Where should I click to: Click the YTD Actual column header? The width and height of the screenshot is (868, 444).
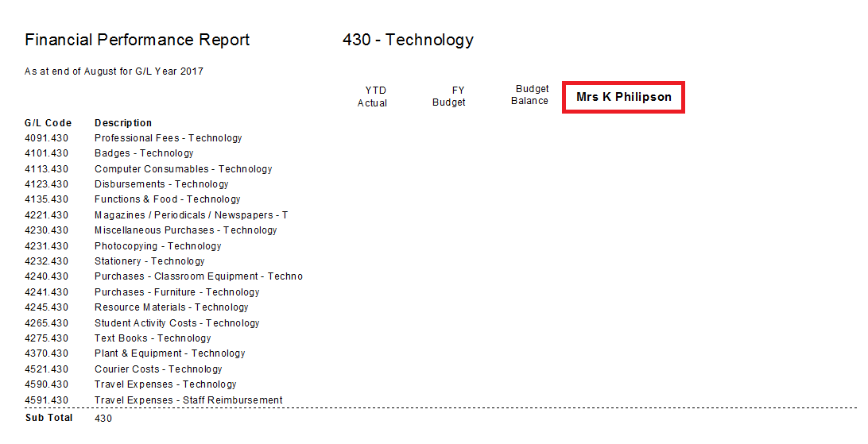373,96
